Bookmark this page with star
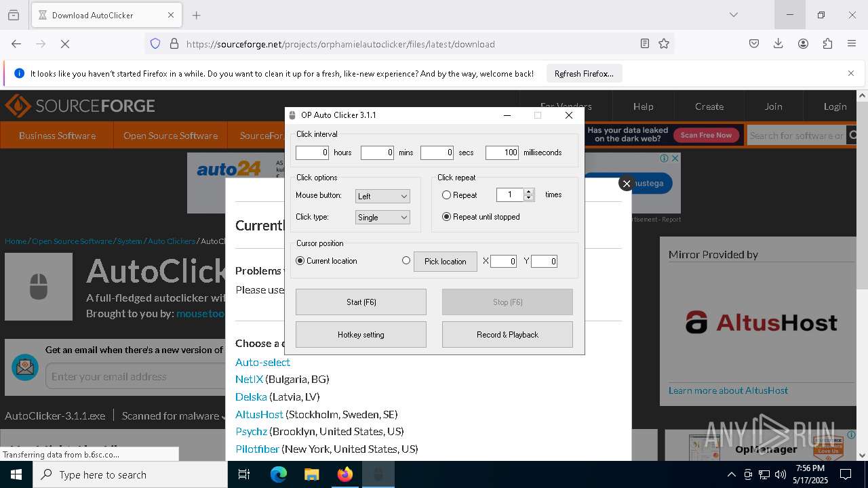Screen dimensions: 868x488 click(x=664, y=43)
